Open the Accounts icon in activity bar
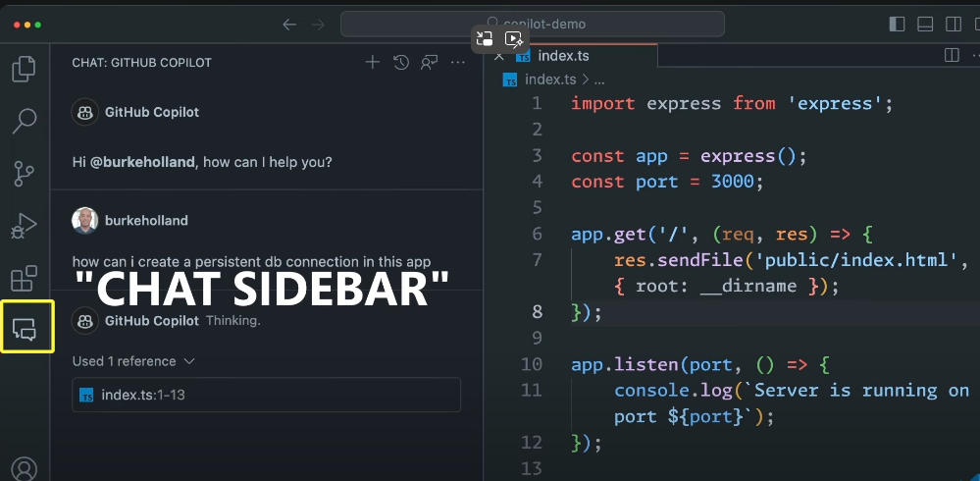Screen dimensions: 980x481 (25, 469)
